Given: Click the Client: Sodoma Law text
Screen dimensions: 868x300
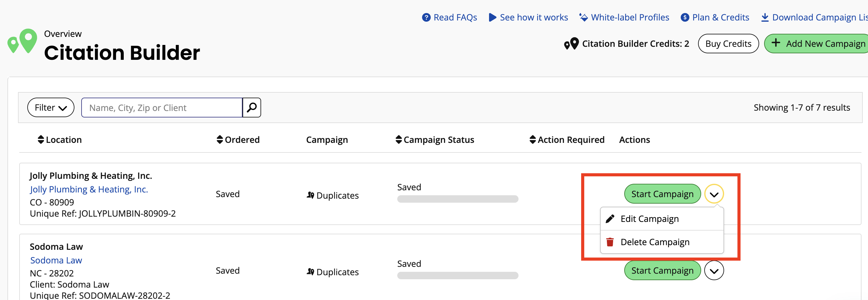Looking at the screenshot, I should click(69, 285).
